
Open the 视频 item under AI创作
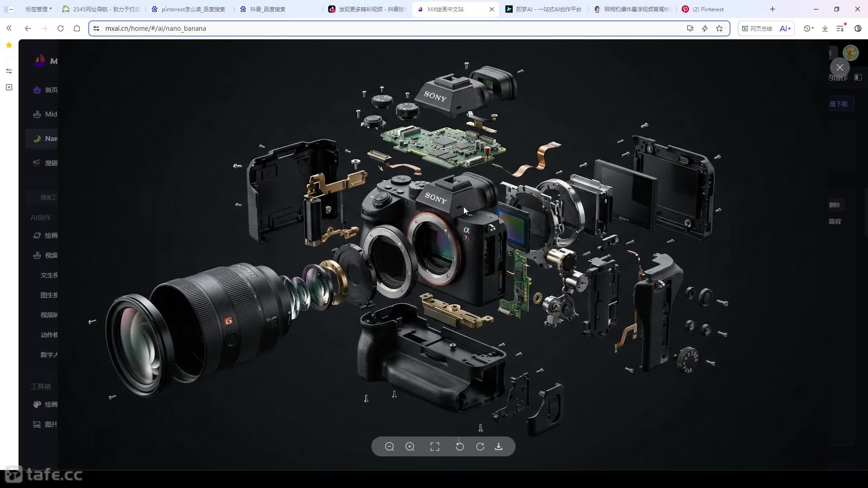[x=45, y=255]
